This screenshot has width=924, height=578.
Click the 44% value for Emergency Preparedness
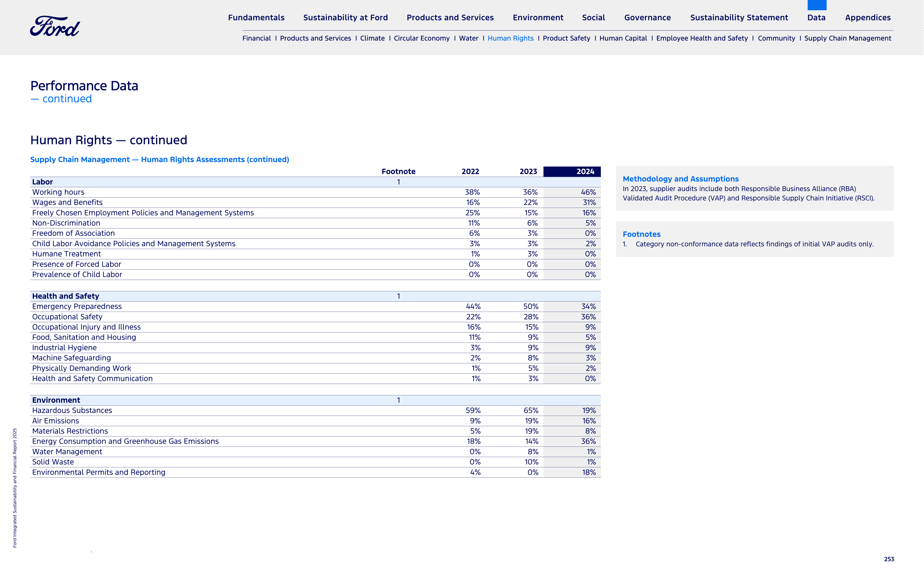473,307
